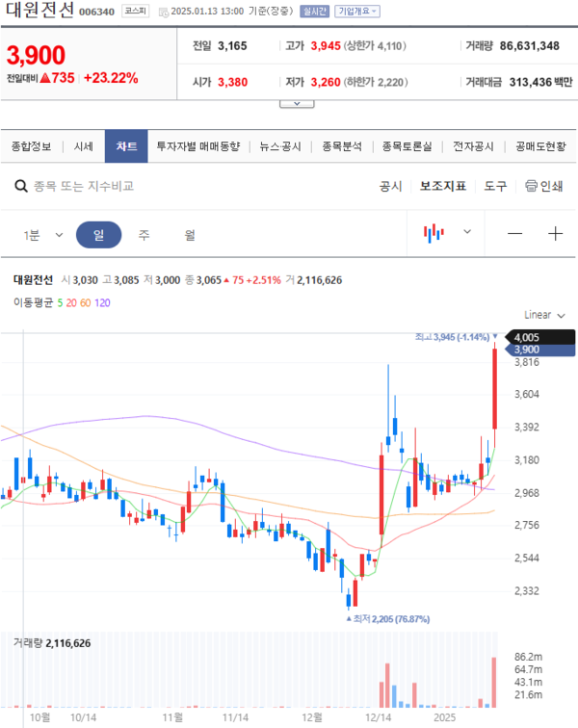
Task: Open the Linear scale dropdown
Action: pos(544,315)
